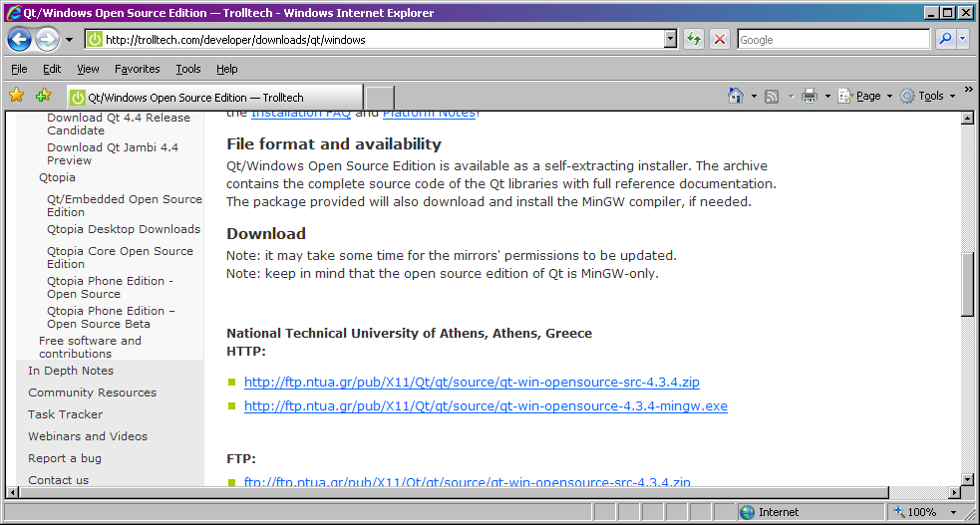Click the horizontal scrollbar left arrow
Viewport: 980px width, 525px height.
12,492
